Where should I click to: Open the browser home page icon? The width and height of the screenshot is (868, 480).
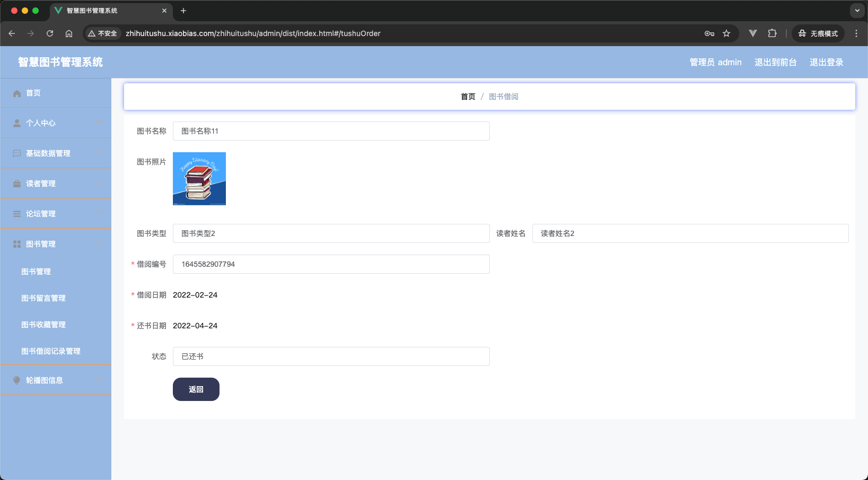69,33
